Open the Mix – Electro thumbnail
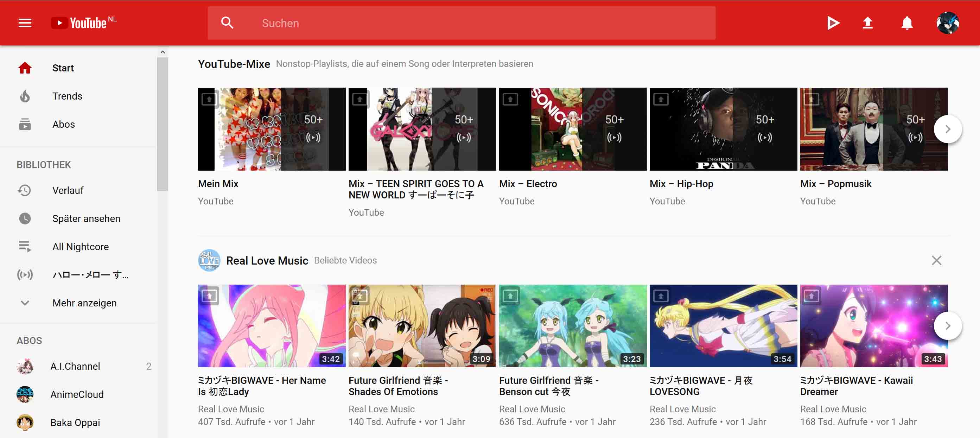This screenshot has height=438, width=980. (x=573, y=129)
